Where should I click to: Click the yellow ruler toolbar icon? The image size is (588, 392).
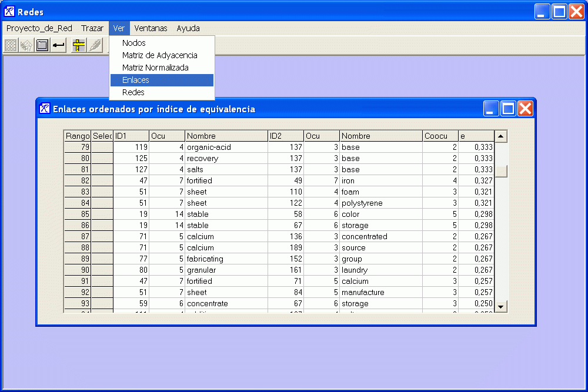pyautogui.click(x=79, y=45)
